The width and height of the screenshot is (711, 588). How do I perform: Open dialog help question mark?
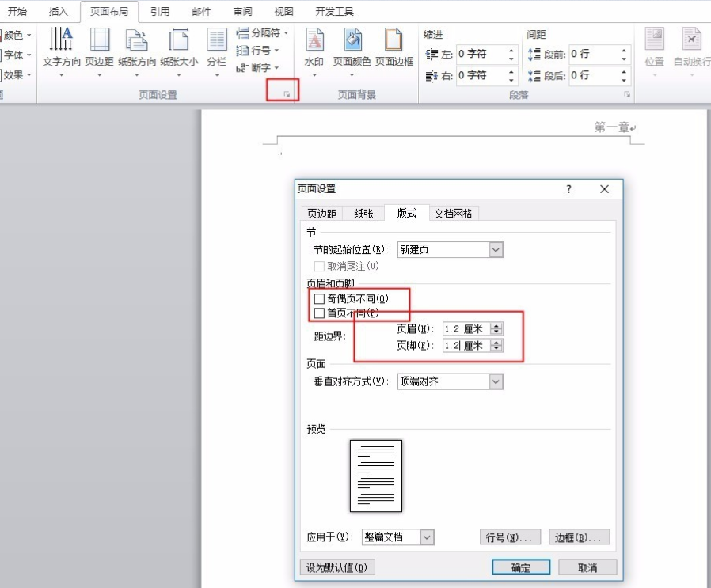tap(568, 189)
